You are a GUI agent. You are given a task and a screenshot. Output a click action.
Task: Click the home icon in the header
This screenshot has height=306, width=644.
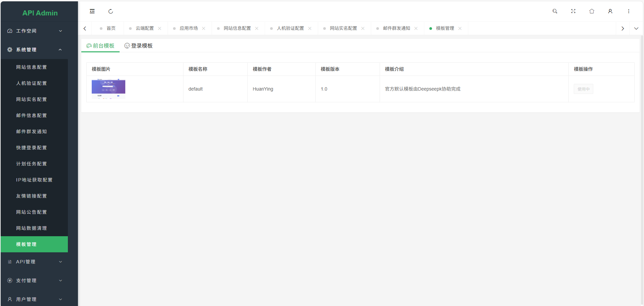click(x=592, y=11)
